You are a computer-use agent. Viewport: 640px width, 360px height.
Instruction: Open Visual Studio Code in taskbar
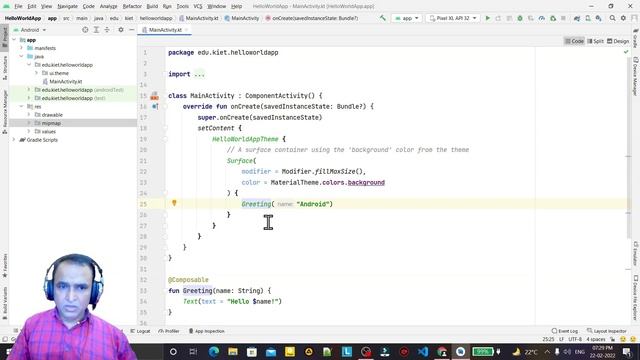(x=423, y=351)
